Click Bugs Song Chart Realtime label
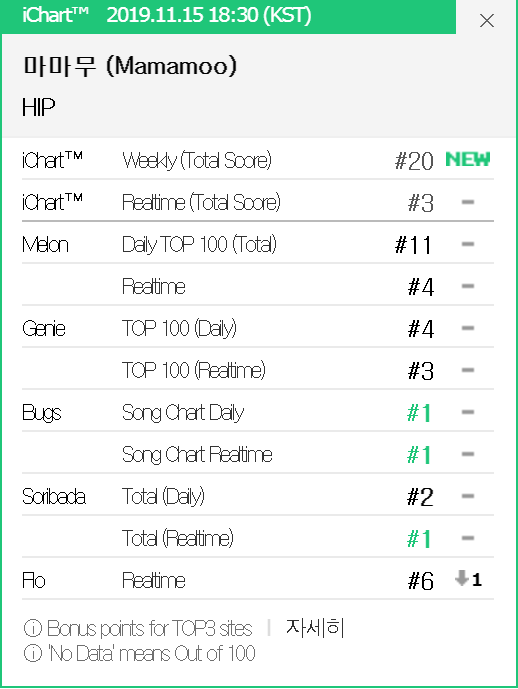The width and height of the screenshot is (518, 689). [197, 454]
